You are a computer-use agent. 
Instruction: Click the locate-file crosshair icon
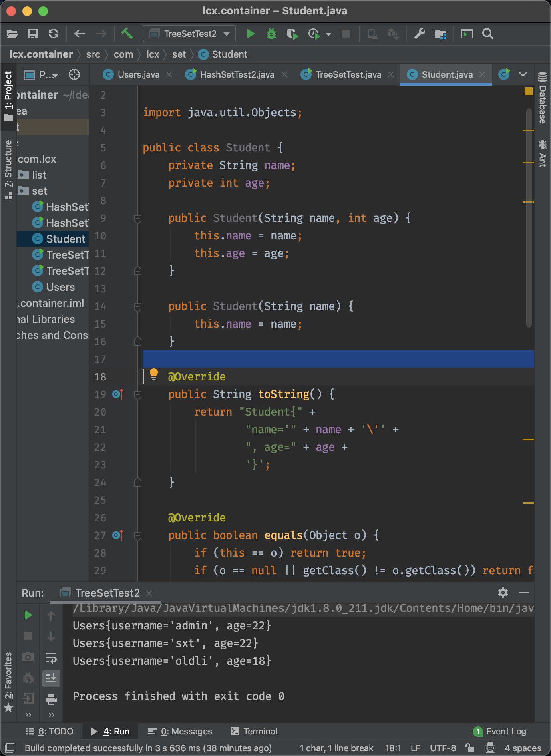tap(74, 74)
